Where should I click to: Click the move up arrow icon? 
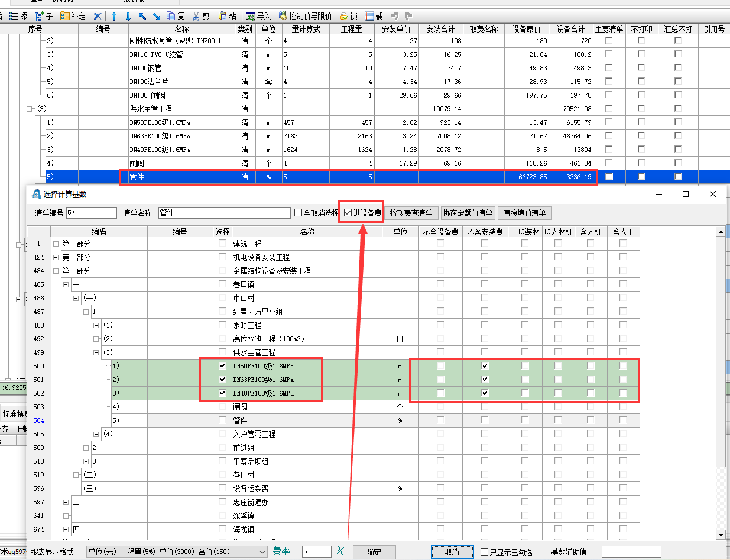tap(114, 17)
